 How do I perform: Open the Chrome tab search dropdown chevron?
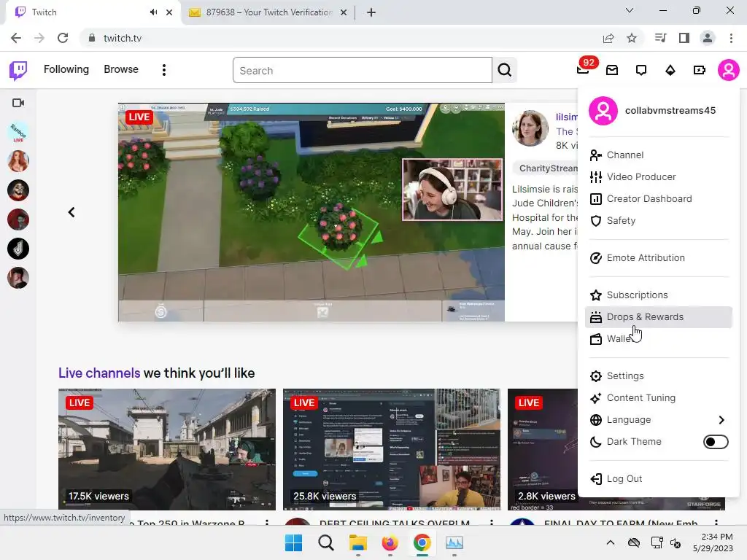pyautogui.click(x=630, y=10)
